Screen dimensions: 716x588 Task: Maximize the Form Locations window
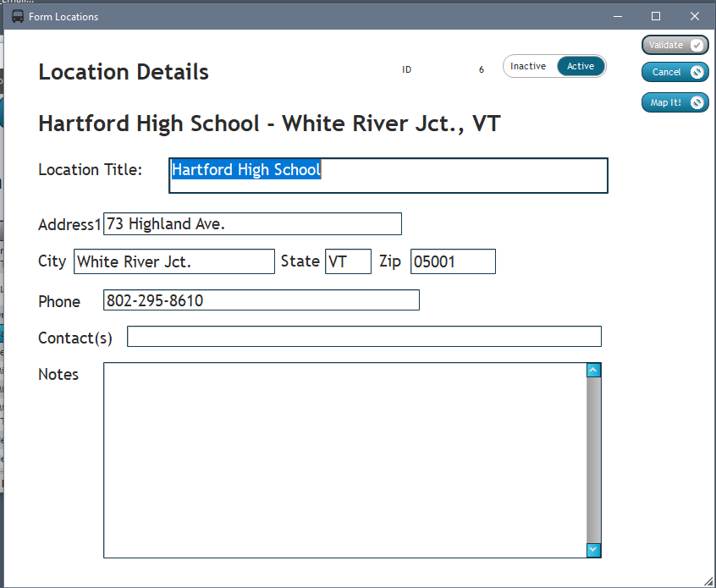point(656,16)
